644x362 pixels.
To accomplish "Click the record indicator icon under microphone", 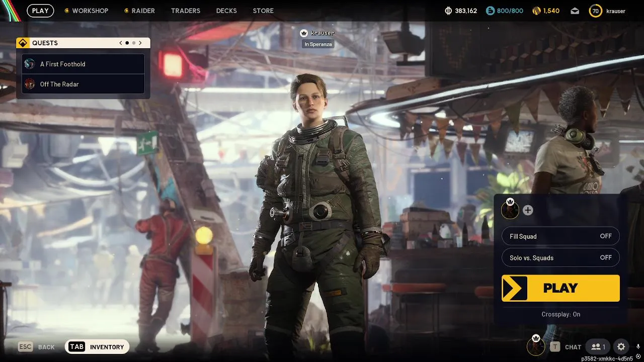I will [638, 356].
